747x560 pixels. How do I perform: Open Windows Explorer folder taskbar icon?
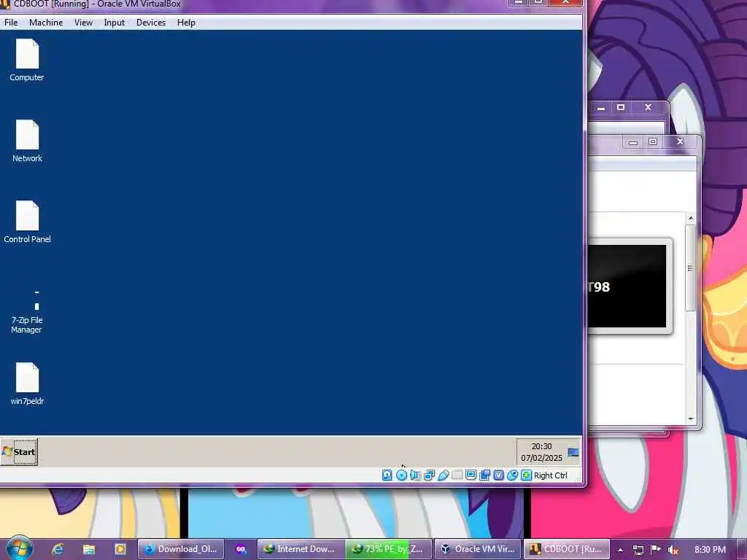click(89, 549)
